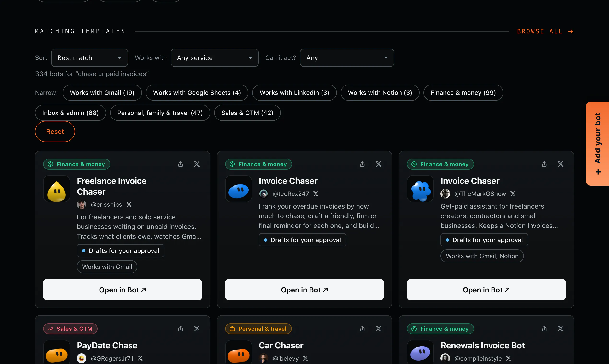
Task: Narrow to Finance & money (99)
Action: [x=463, y=93]
